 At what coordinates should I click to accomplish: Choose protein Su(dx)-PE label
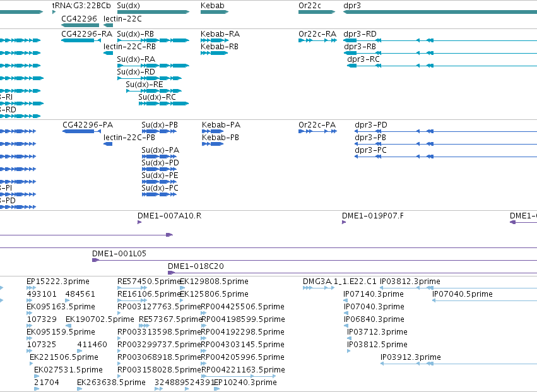[x=160, y=175]
